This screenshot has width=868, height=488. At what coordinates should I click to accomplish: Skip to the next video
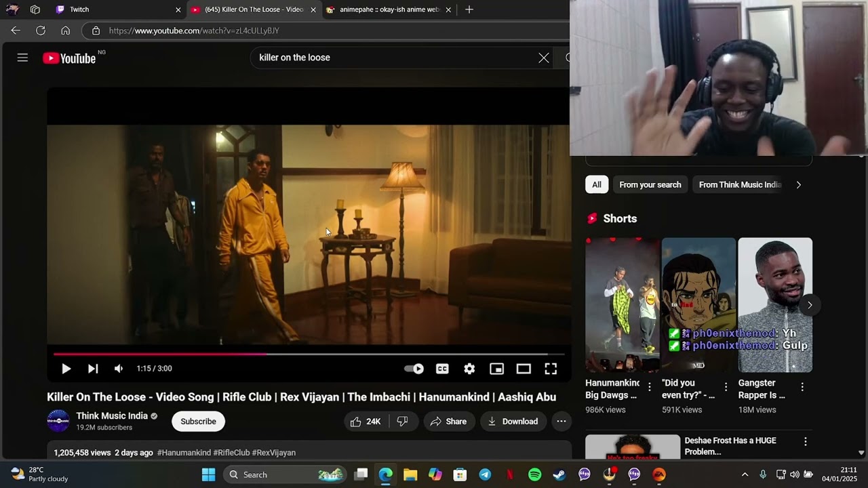pos(93,369)
